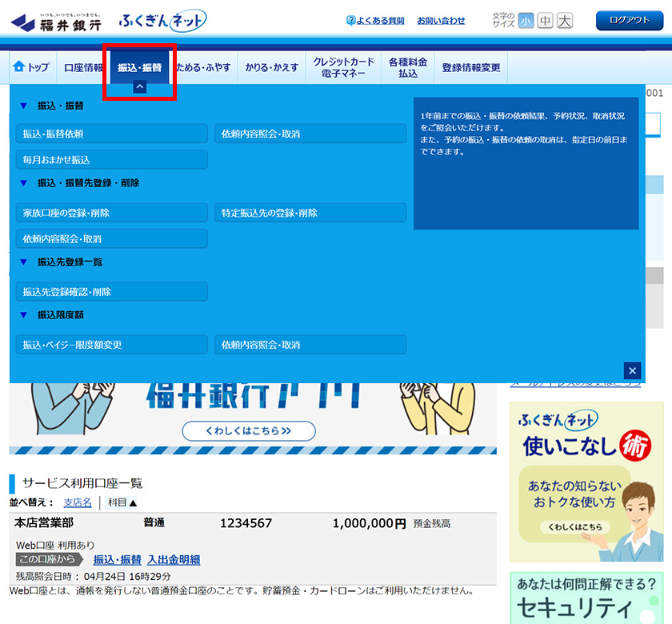Open 振込・振替 link for account 1234567
Image resolution: width=672 pixels, height=624 pixels.
(x=118, y=559)
